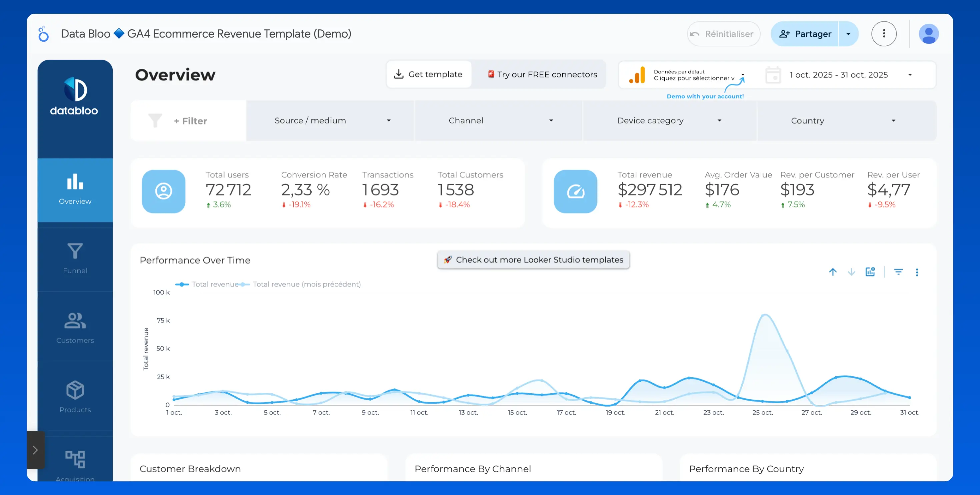Viewport: 980px width, 495px height.
Task: Open the Products page in sidebar
Action: tap(75, 397)
